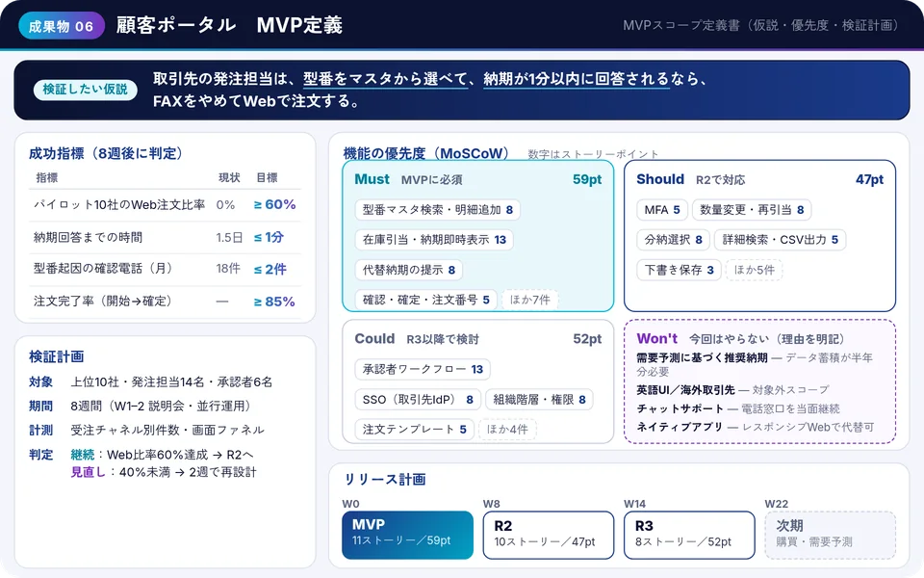The height and width of the screenshot is (578, 924).
Task: Click the ≥85% target value
Action: (274, 302)
